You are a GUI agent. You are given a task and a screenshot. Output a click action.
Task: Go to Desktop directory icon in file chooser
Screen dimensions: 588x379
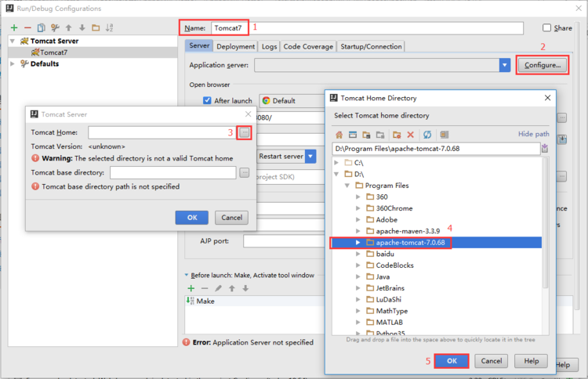coord(353,135)
